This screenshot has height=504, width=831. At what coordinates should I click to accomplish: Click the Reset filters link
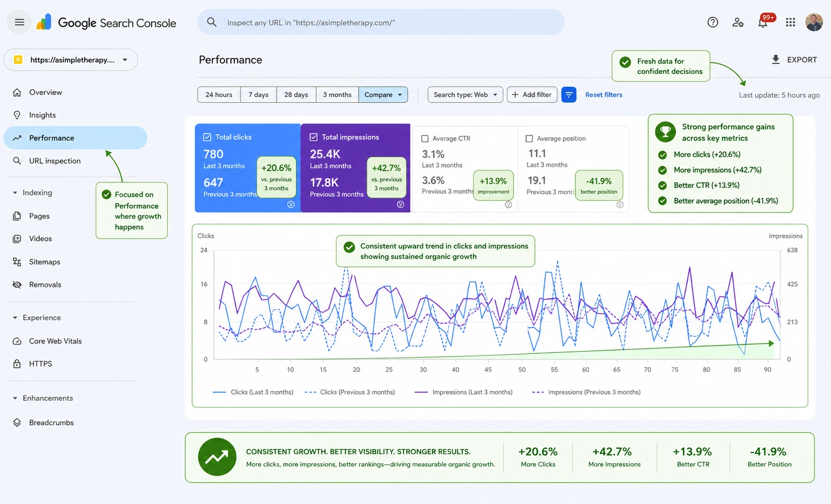[x=603, y=94]
